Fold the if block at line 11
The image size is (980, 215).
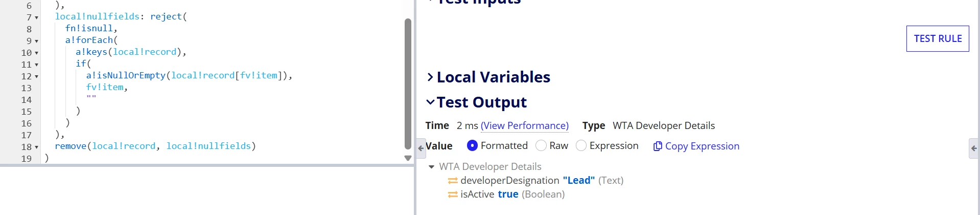coord(36,65)
